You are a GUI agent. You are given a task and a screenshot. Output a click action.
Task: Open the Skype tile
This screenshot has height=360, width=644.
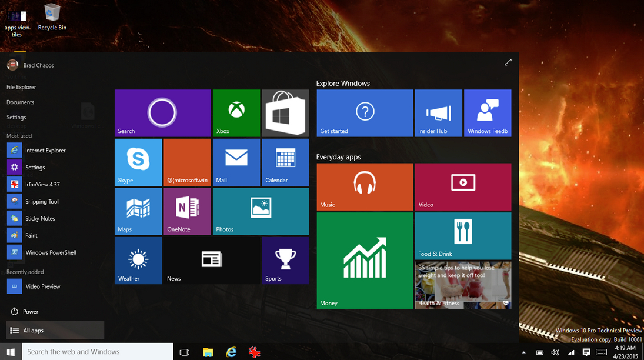coord(138,162)
